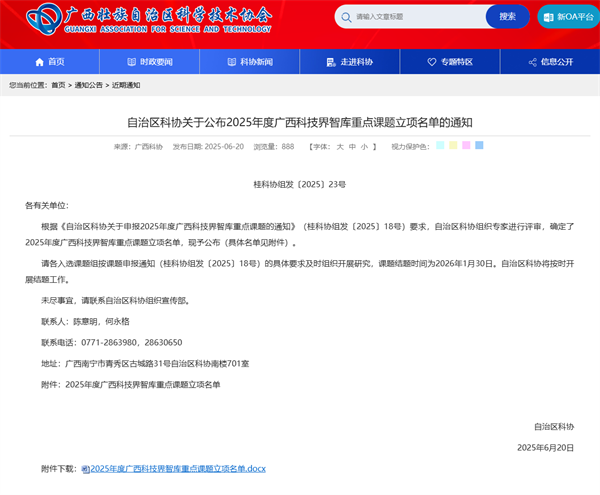Click the book icon beside 科协新闻
Image resolution: width=600 pixels, height=495 pixels.
(232, 62)
